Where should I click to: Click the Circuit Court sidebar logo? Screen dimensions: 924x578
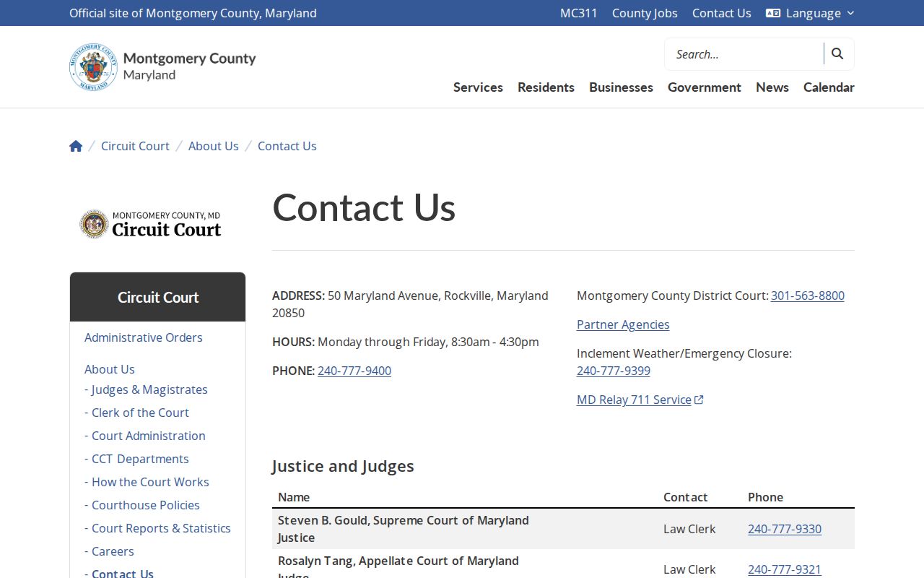click(151, 224)
